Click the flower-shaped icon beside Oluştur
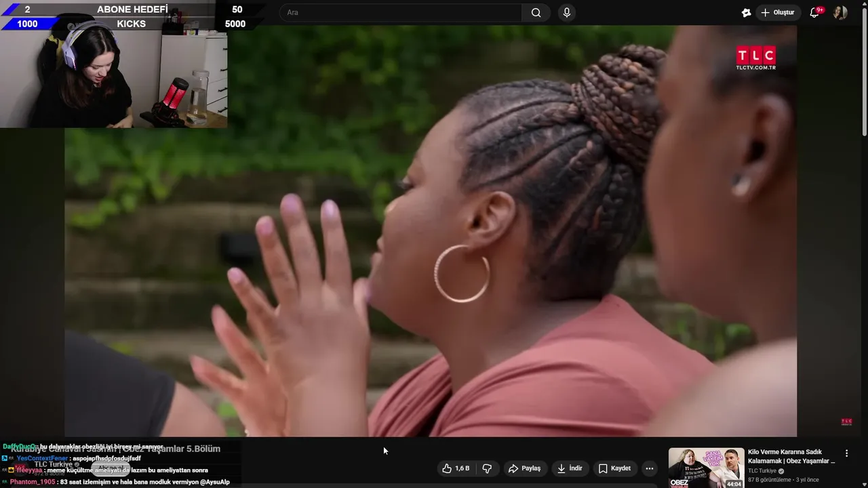The height and width of the screenshot is (488, 868). coord(747,12)
